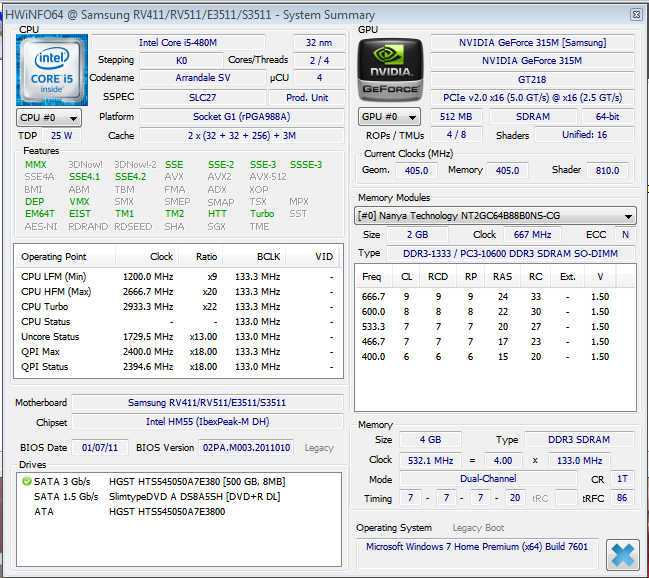Click the DDR3-1333 / PC3-10600 type field

(x=511, y=253)
